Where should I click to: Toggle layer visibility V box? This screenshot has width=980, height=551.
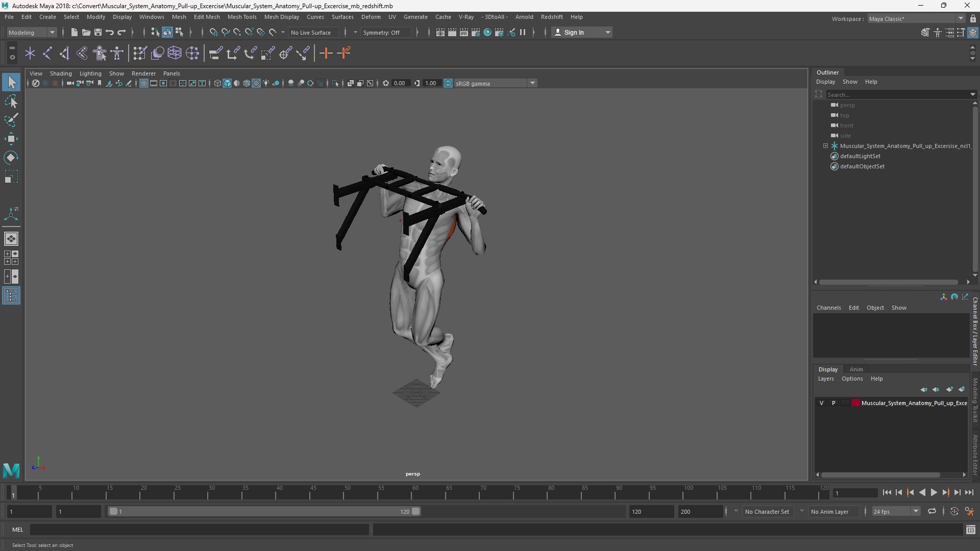[821, 403]
